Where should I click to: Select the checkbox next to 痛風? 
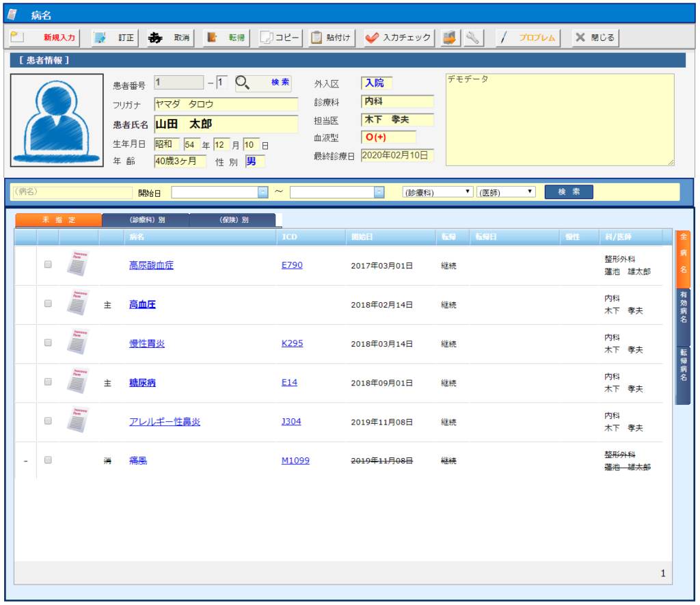tap(48, 460)
